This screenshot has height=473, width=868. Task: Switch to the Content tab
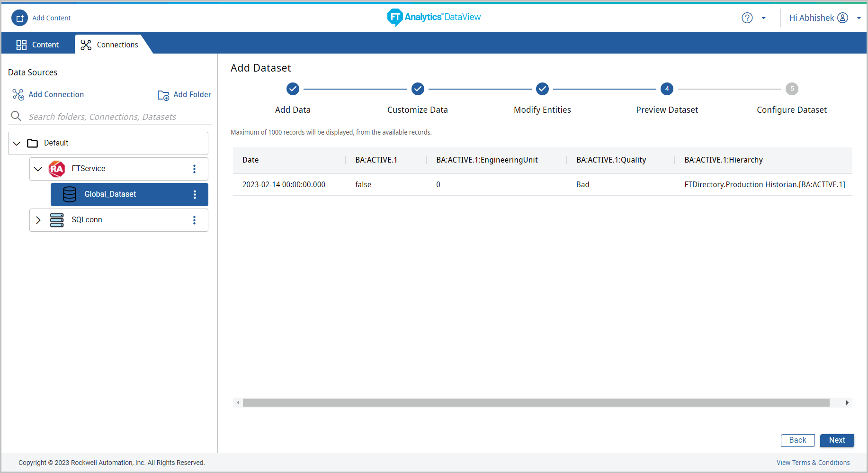coord(38,45)
